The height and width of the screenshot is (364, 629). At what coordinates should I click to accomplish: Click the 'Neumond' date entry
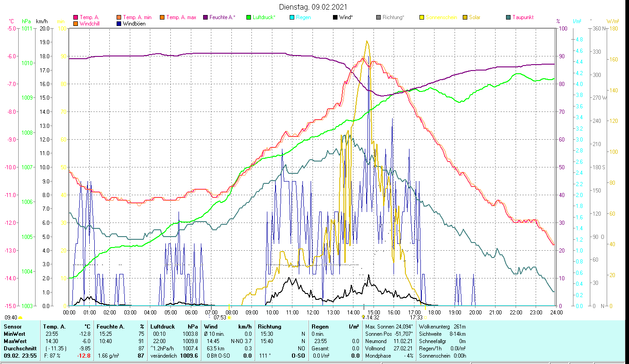(389, 341)
